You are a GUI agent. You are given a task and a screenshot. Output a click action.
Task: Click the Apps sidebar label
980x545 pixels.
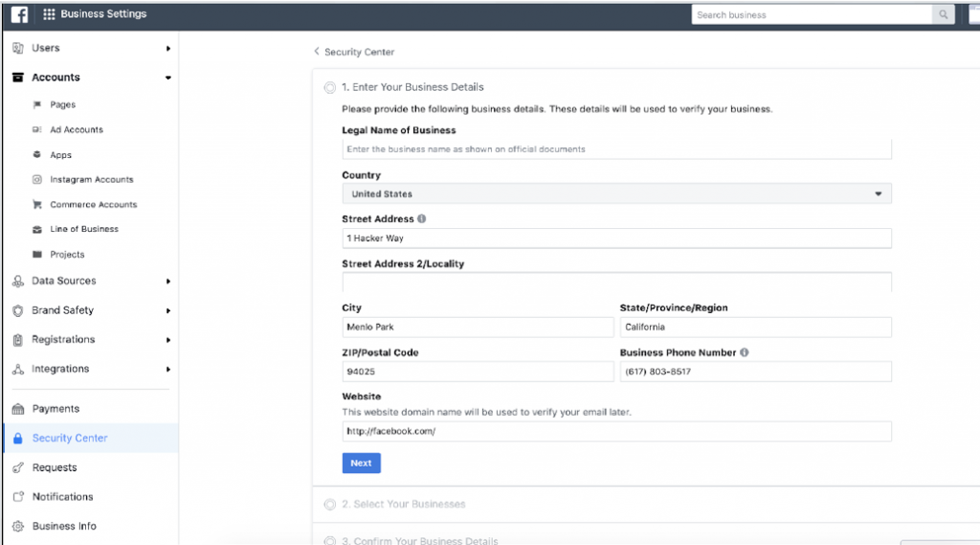pyautogui.click(x=60, y=154)
